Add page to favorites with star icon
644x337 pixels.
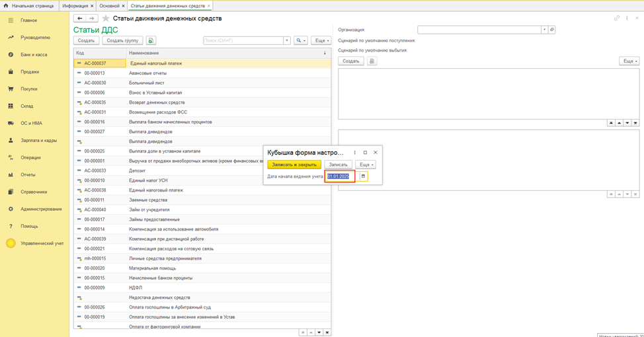[x=106, y=19]
